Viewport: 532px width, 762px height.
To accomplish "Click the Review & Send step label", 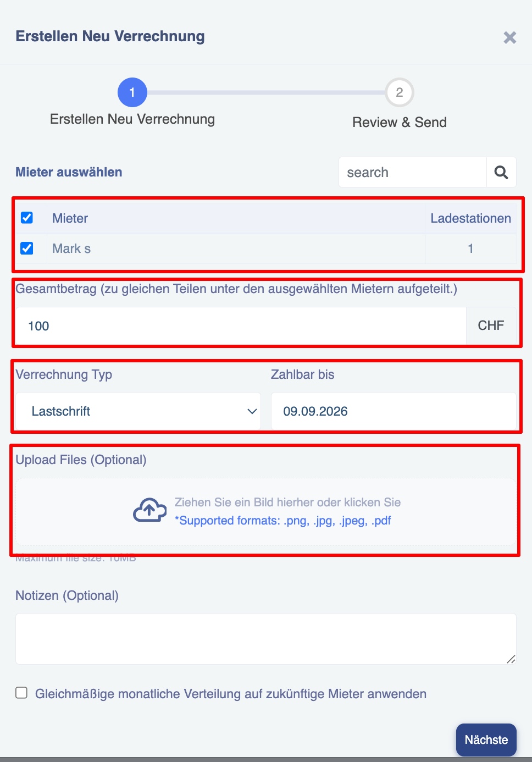I will point(400,122).
